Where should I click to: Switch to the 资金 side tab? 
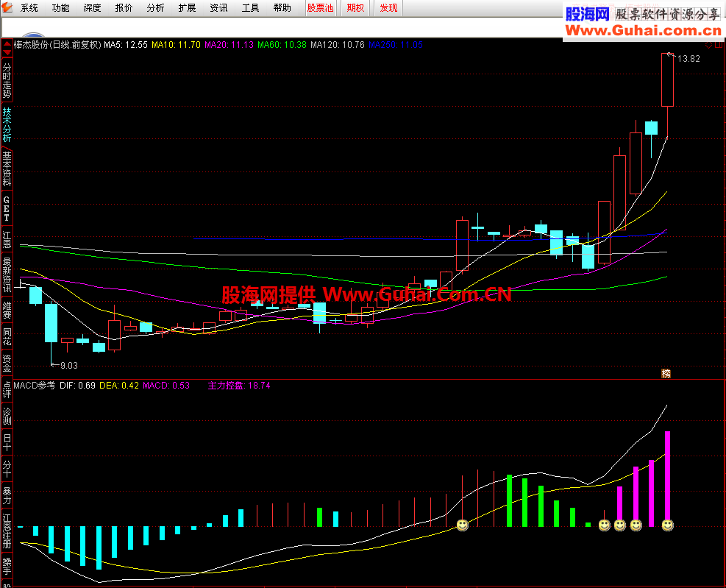tap(7, 364)
